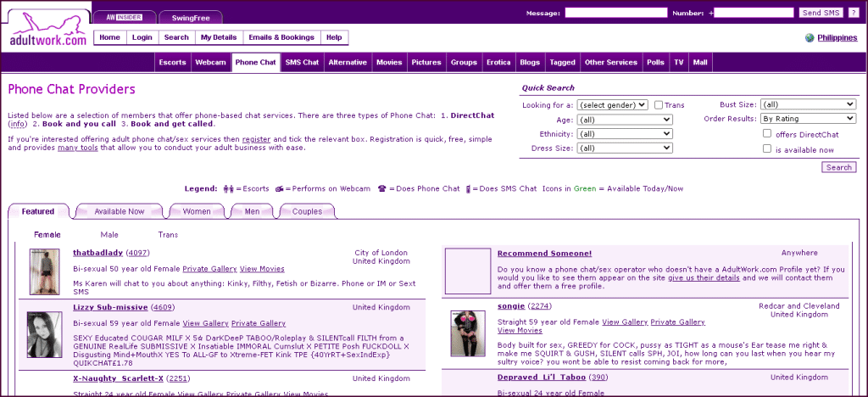Open songie Private Gallery link
868x397 pixels.
point(677,322)
